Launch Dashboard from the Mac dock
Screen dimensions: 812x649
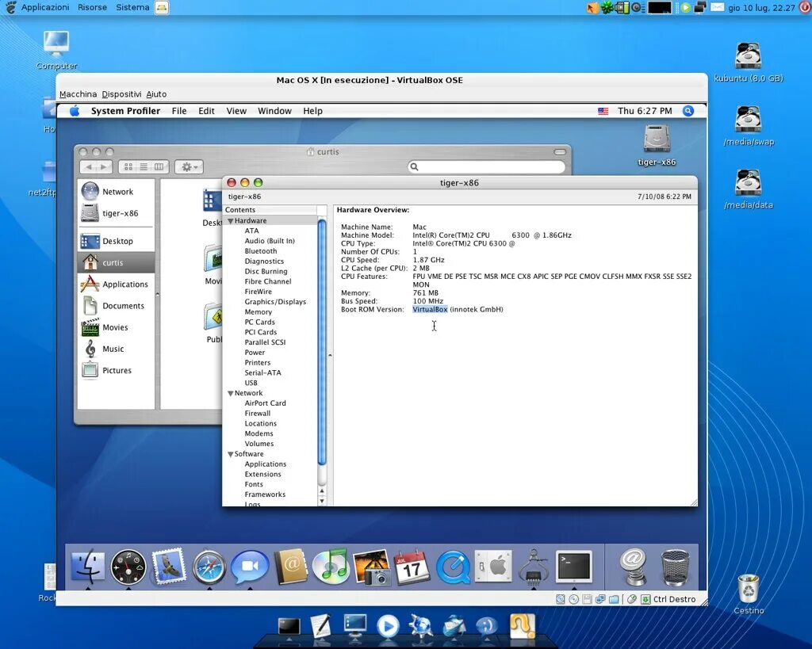(x=128, y=567)
